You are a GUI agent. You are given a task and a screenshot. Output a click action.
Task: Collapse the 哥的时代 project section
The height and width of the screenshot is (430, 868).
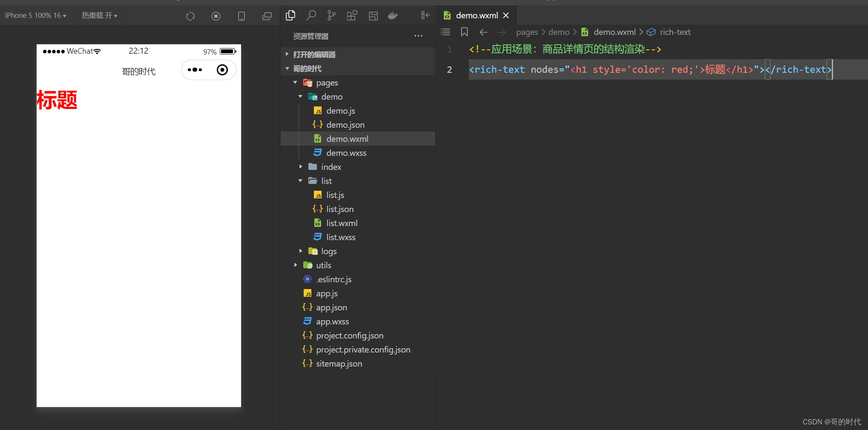click(x=358, y=69)
